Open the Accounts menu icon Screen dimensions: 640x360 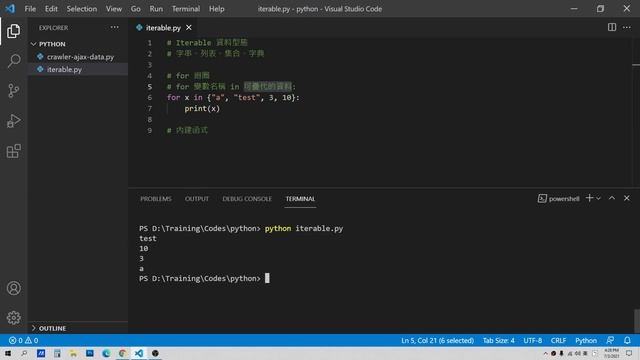(x=13, y=288)
